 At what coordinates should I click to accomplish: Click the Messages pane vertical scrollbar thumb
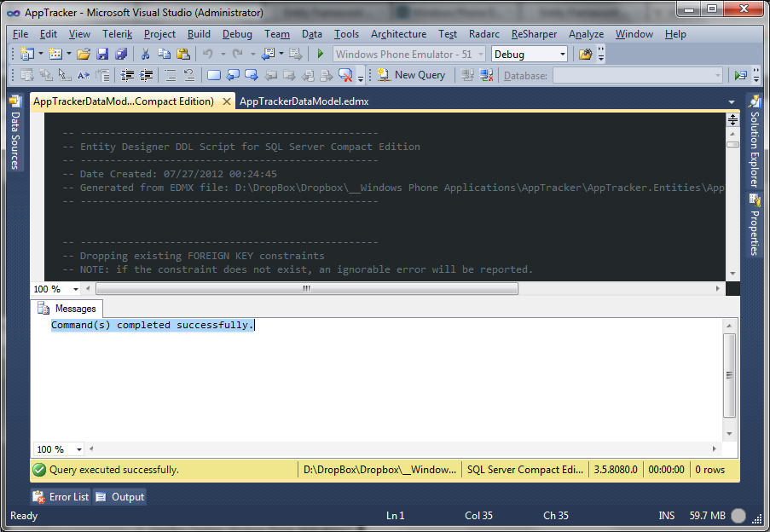729,375
